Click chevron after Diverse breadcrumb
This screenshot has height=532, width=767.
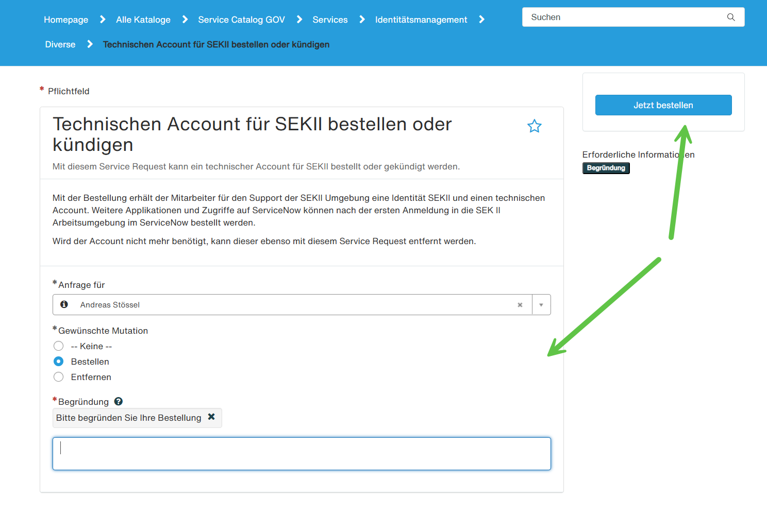(90, 44)
